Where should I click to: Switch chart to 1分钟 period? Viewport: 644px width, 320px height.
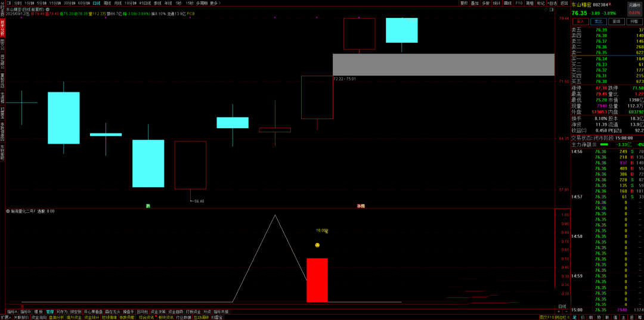[x=29, y=3]
